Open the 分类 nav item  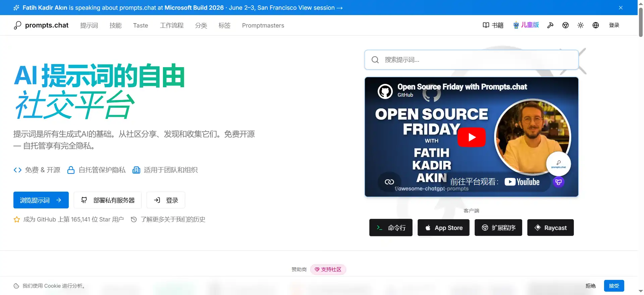(201, 26)
